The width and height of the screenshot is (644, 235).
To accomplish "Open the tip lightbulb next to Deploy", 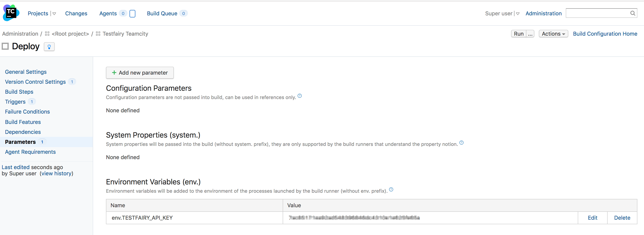I will click(49, 47).
